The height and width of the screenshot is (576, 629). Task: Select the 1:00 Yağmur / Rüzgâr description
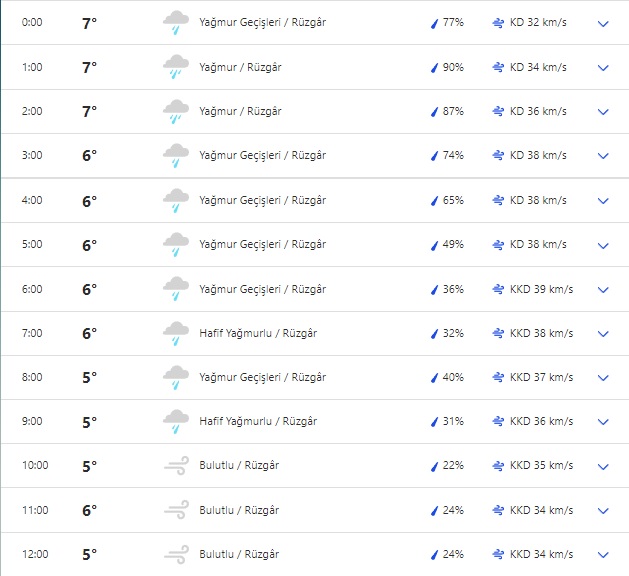point(240,68)
